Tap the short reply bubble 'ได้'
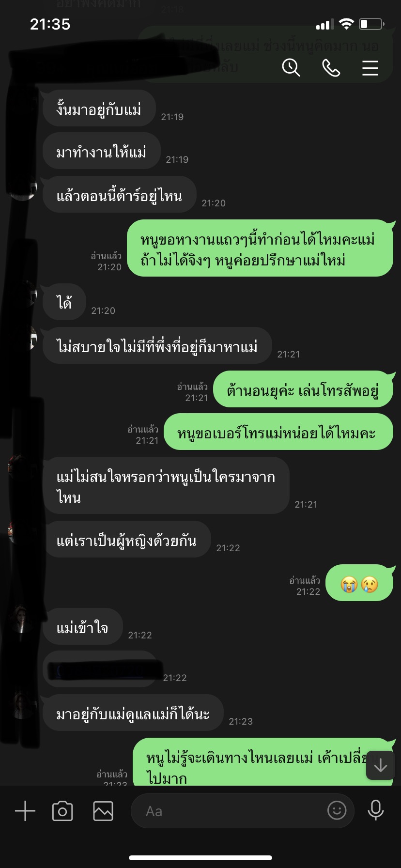 point(64,302)
